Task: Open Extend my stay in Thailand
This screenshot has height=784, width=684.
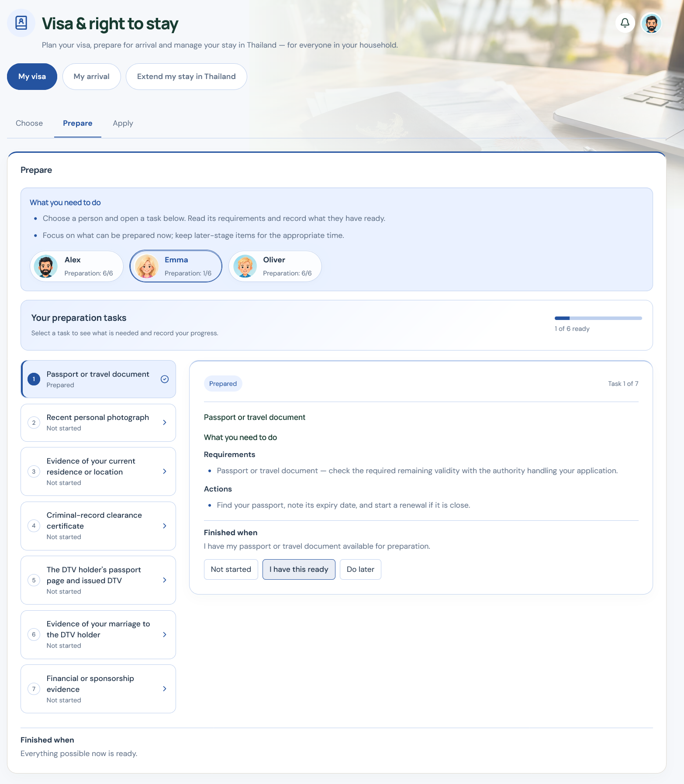Action: 187,76
